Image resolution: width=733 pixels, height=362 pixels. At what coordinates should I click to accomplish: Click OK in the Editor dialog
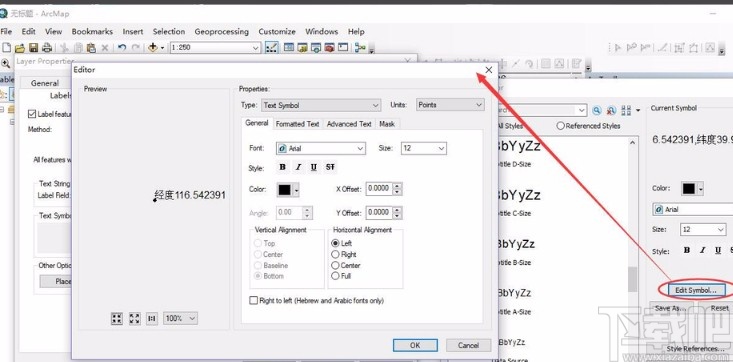pos(415,345)
